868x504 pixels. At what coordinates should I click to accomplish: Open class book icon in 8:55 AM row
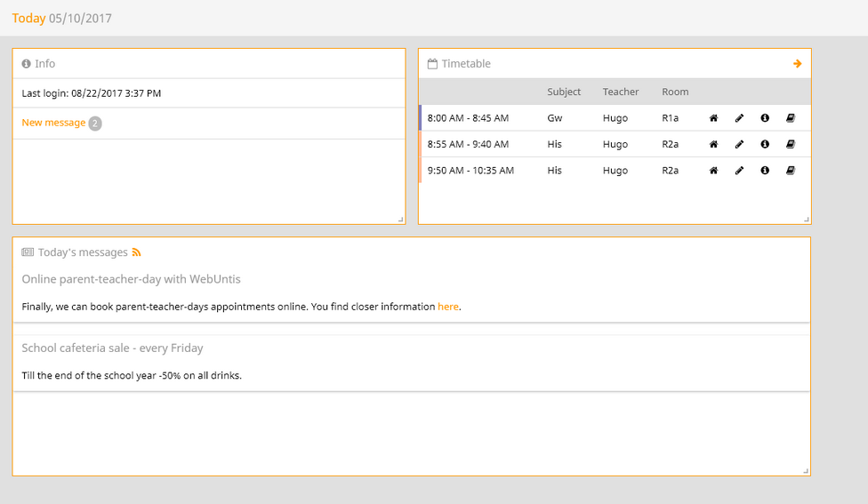791,144
